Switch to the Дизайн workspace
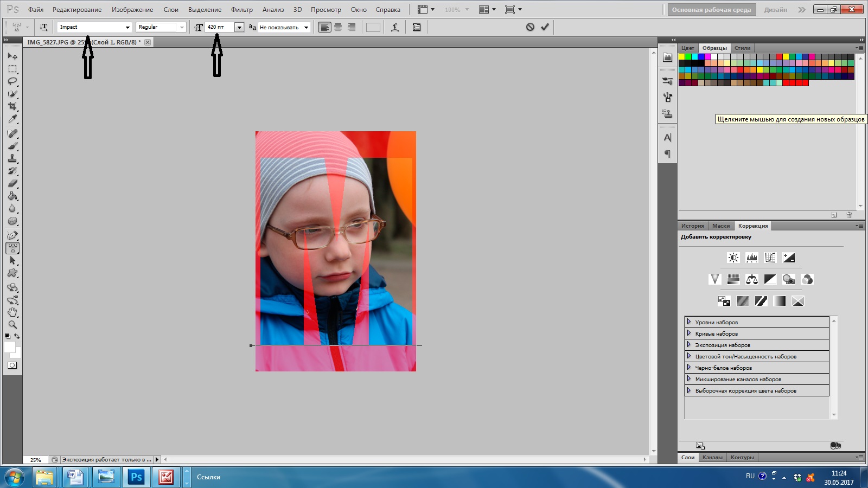This screenshot has height=488, width=868. coord(776,10)
